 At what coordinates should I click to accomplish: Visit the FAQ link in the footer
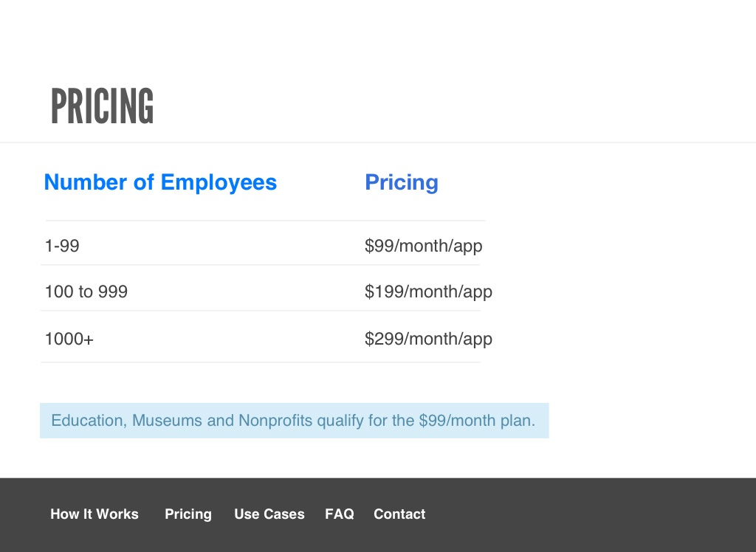[x=340, y=514]
